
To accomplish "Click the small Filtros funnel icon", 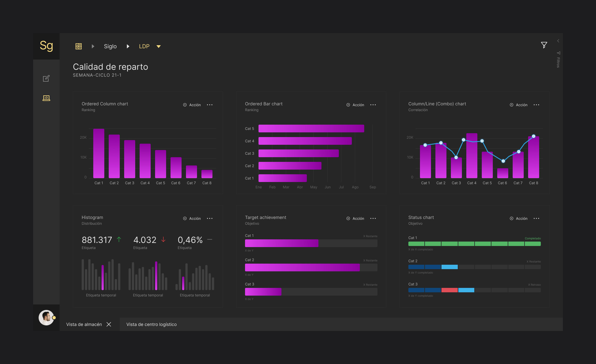I will [x=558, y=53].
